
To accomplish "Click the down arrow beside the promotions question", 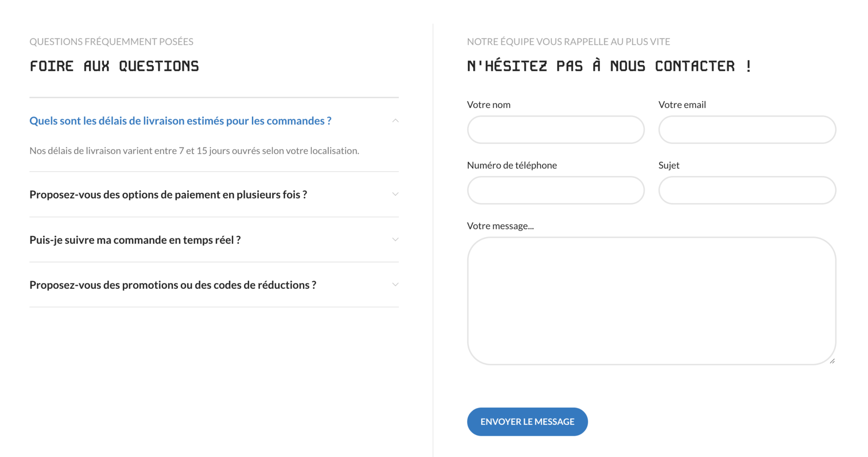I will [395, 284].
